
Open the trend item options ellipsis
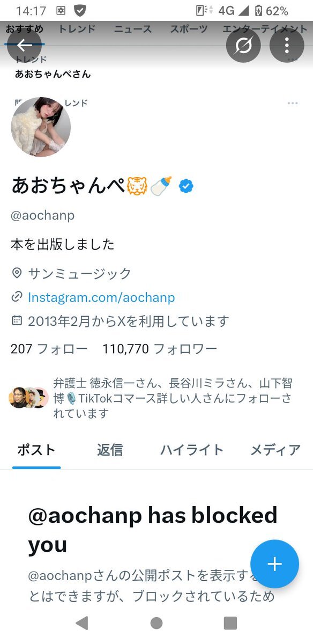point(292,103)
